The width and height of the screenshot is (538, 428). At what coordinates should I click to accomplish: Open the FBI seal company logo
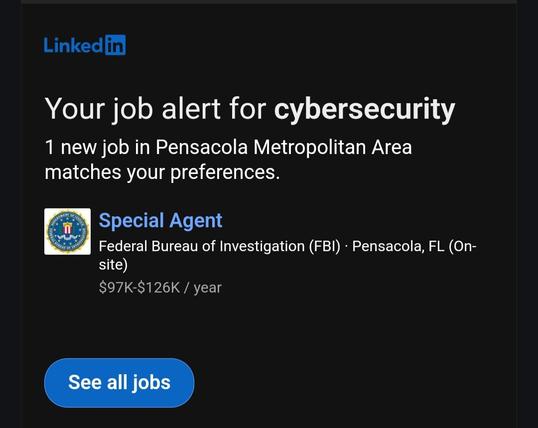(68, 231)
